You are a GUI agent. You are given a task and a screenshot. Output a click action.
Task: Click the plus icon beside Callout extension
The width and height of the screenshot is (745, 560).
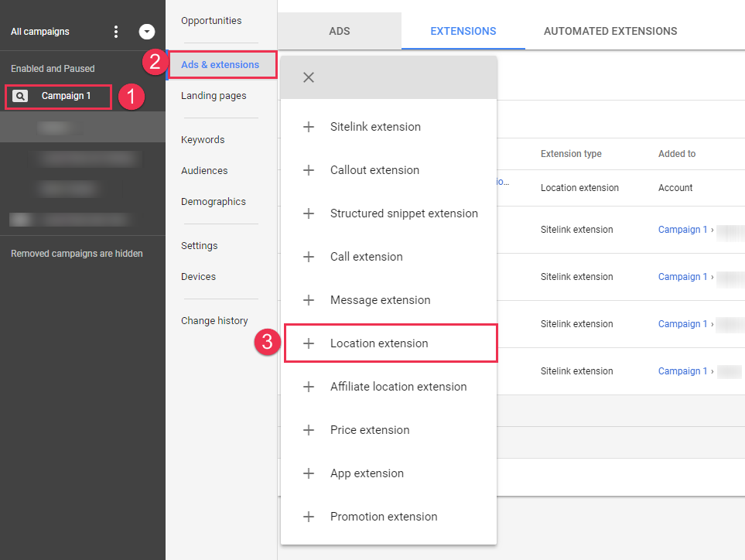point(309,170)
